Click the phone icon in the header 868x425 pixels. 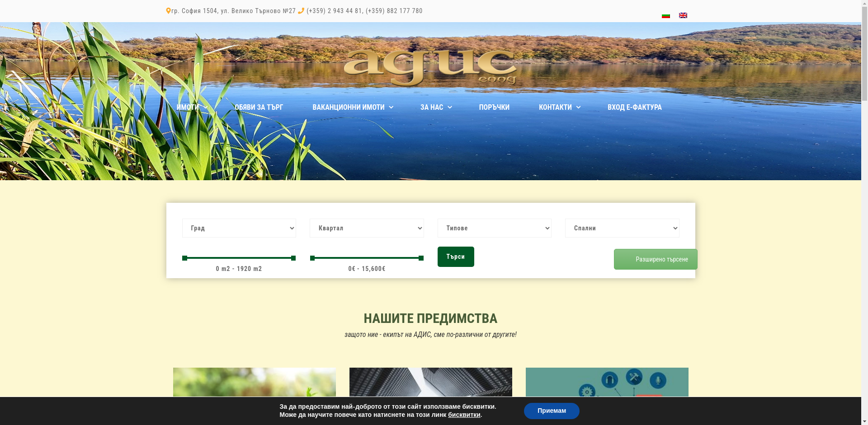click(x=301, y=10)
